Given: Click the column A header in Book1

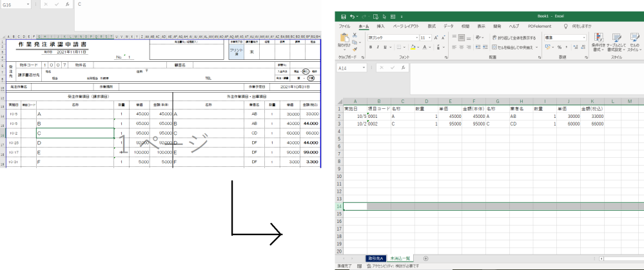Looking at the screenshot, I should click(355, 101).
